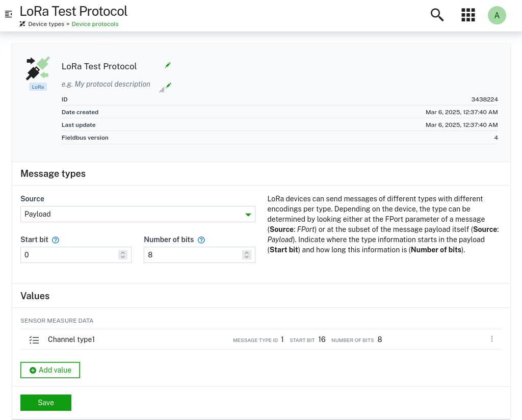Click the Add value button
The width and height of the screenshot is (522, 420).
pos(50,370)
